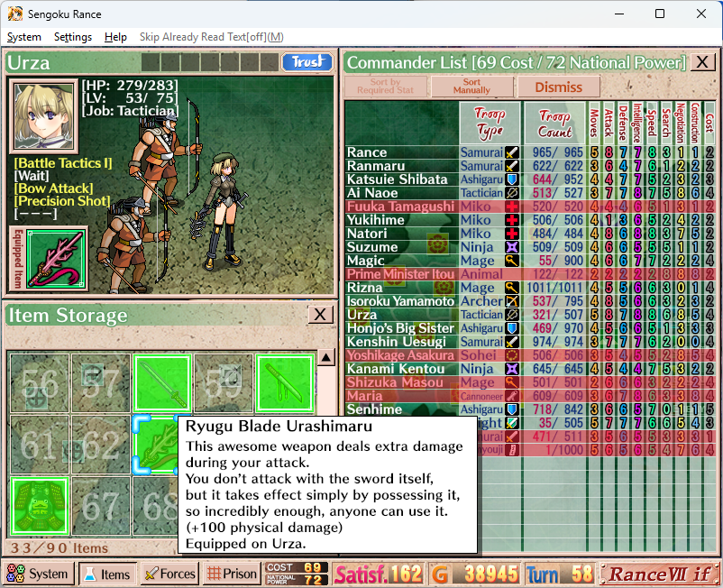
Task: Select Natori commander row
Action: point(530,234)
